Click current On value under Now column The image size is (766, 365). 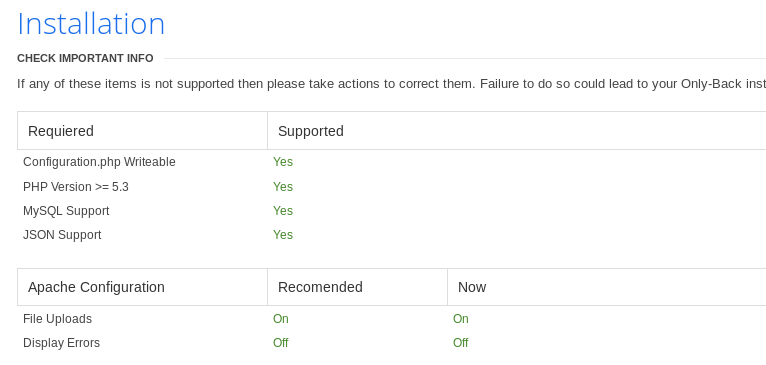(461, 319)
